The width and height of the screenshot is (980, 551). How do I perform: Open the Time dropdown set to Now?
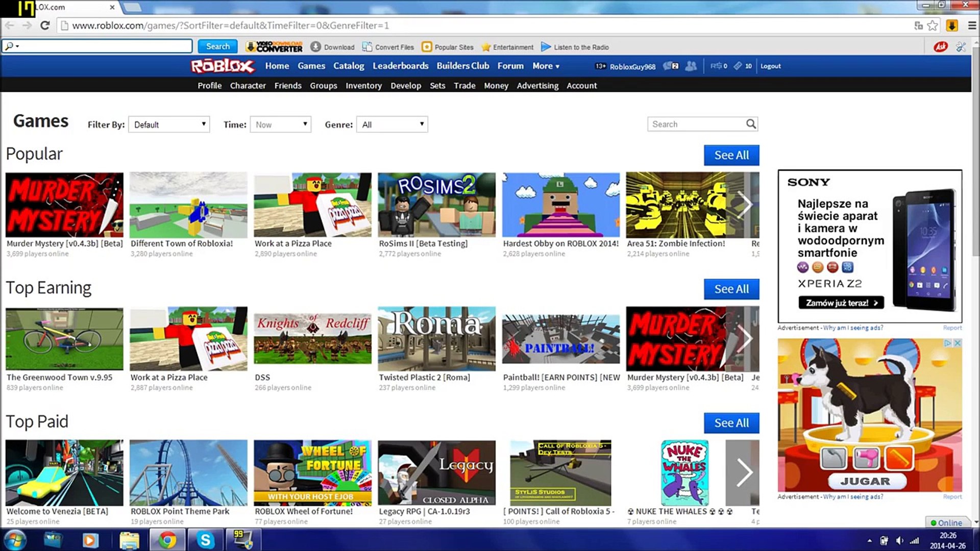[281, 124]
